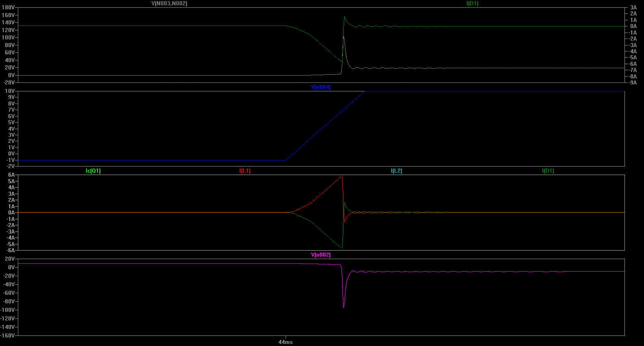
Task: Click the 180V tick on top pane axis
Action: [8, 7]
